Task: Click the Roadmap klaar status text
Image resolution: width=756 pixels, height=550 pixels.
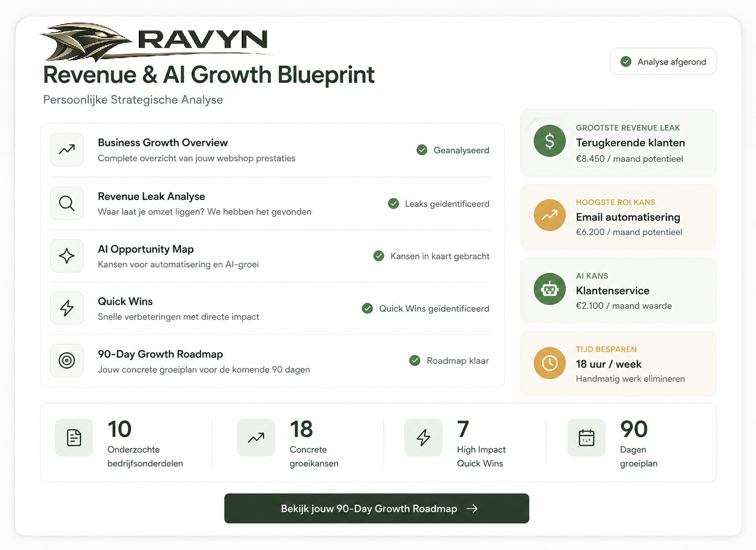Action: [x=458, y=361]
